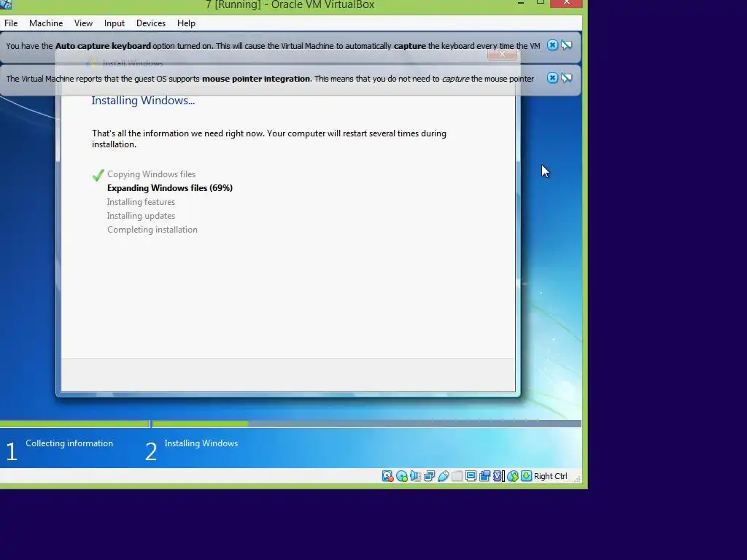Click the VirtualBox icon in the title bar

tap(6, 4)
